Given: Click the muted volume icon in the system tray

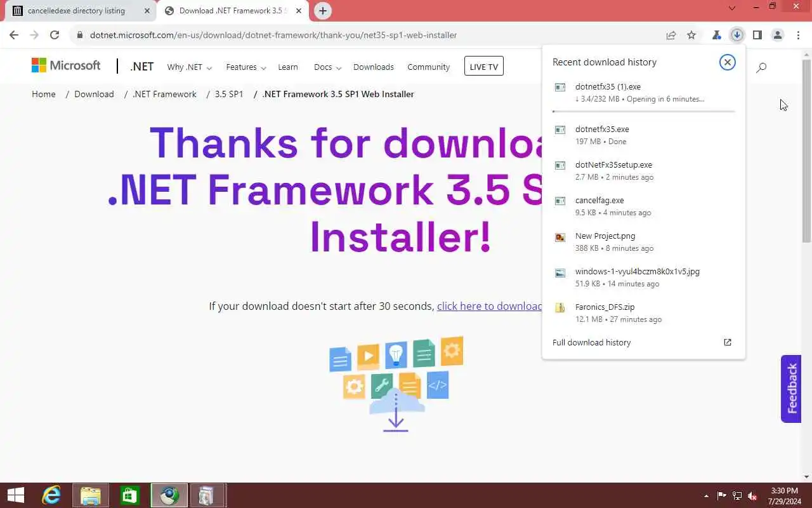Looking at the screenshot, I should click(752, 496).
